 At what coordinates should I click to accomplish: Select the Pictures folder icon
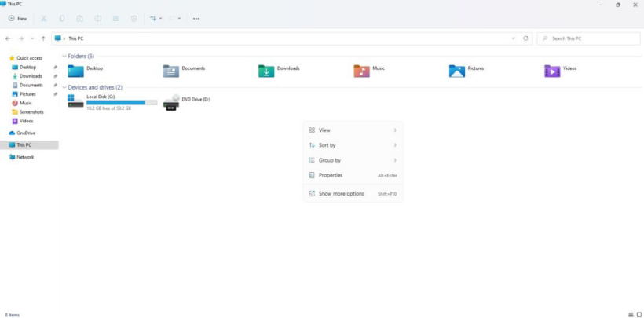(457, 71)
